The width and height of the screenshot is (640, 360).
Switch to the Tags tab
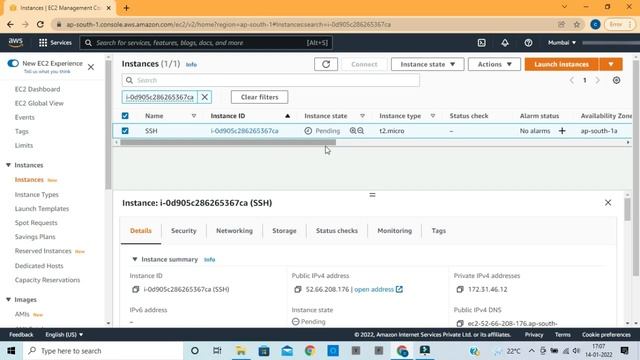pyautogui.click(x=439, y=231)
